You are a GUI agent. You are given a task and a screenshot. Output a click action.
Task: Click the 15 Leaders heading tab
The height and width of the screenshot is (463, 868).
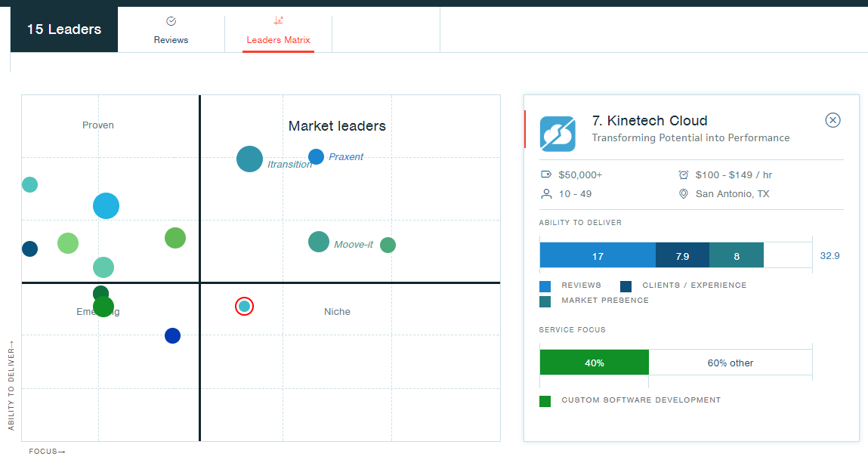click(x=64, y=29)
